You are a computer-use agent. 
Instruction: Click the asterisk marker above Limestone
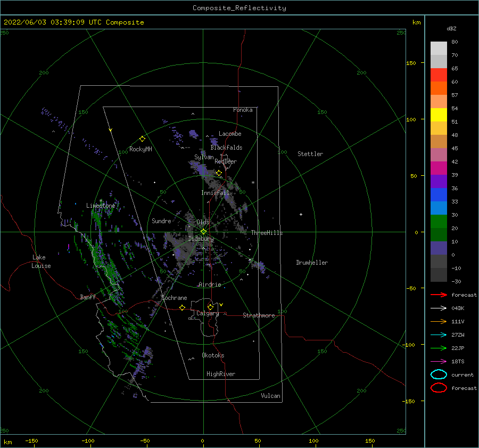pos(101,201)
